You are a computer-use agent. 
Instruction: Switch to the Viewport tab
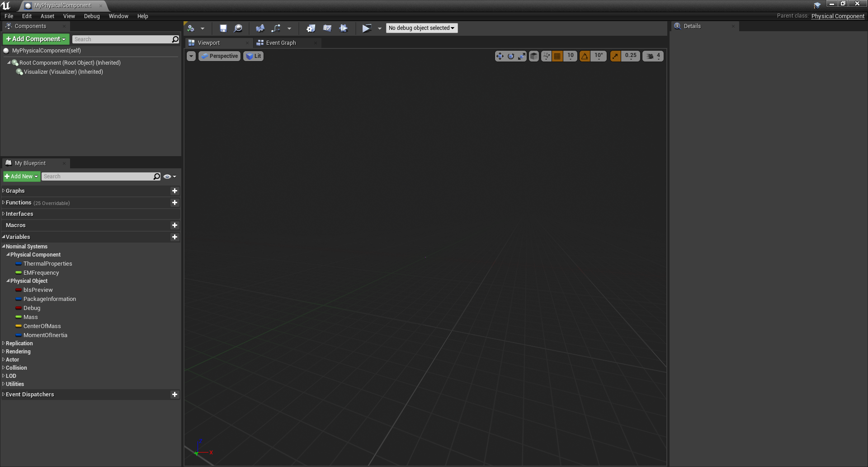point(208,43)
